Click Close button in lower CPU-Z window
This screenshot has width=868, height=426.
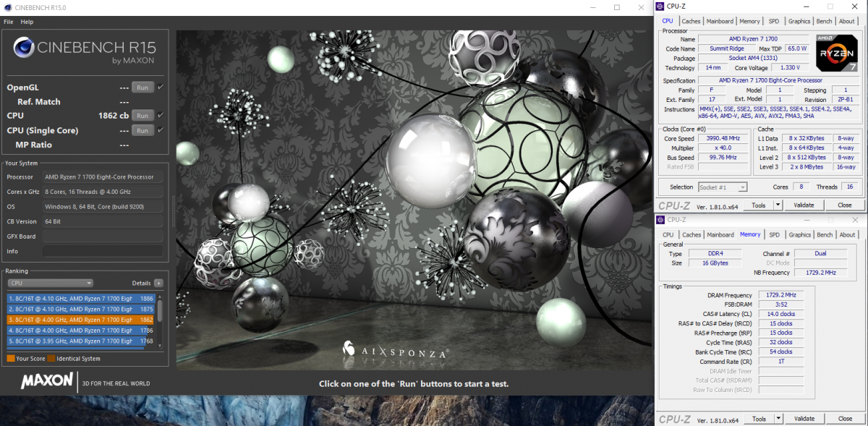click(x=844, y=419)
